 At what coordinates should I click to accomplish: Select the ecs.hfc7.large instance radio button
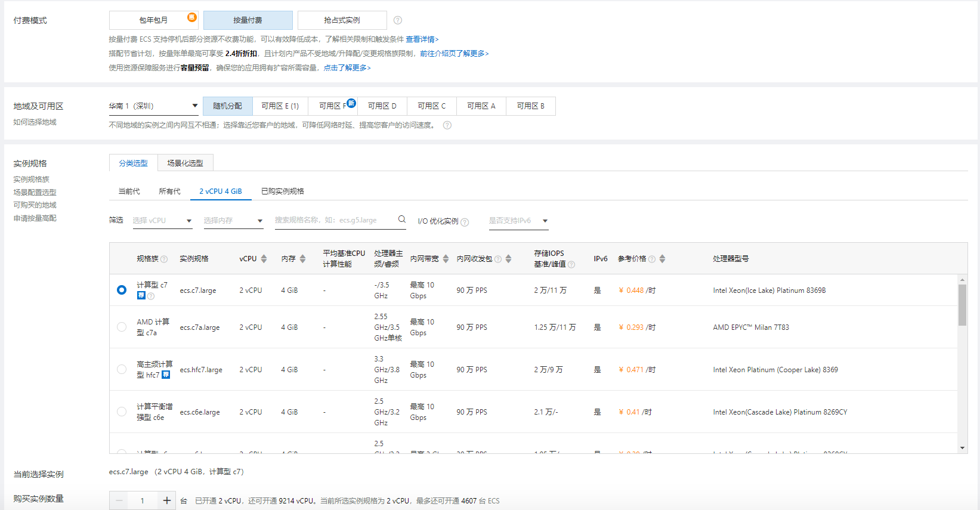[x=122, y=369]
